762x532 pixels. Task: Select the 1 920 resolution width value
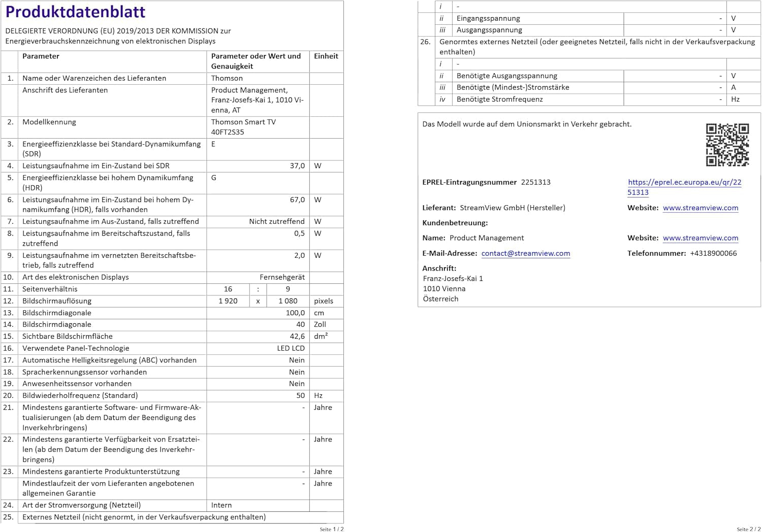coord(228,301)
